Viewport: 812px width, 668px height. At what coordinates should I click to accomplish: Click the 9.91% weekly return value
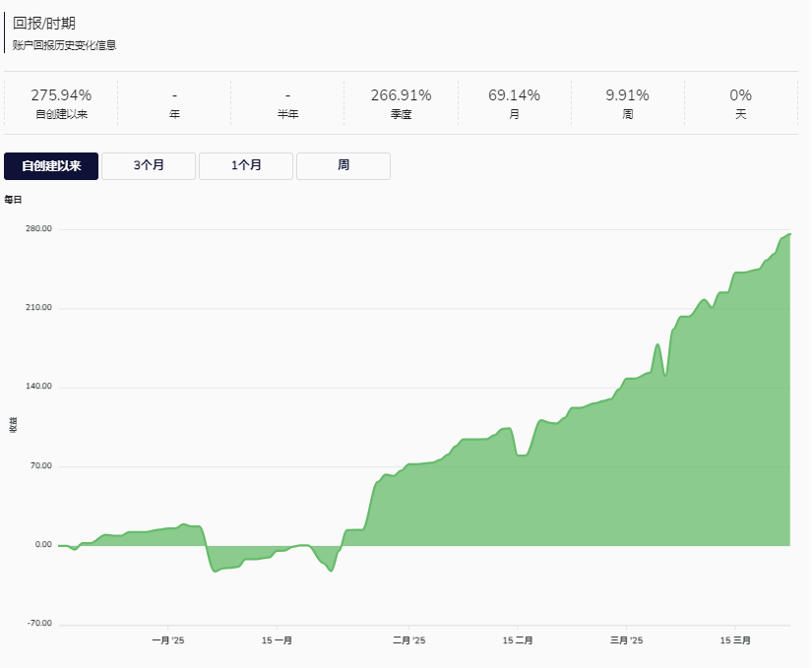[627, 95]
